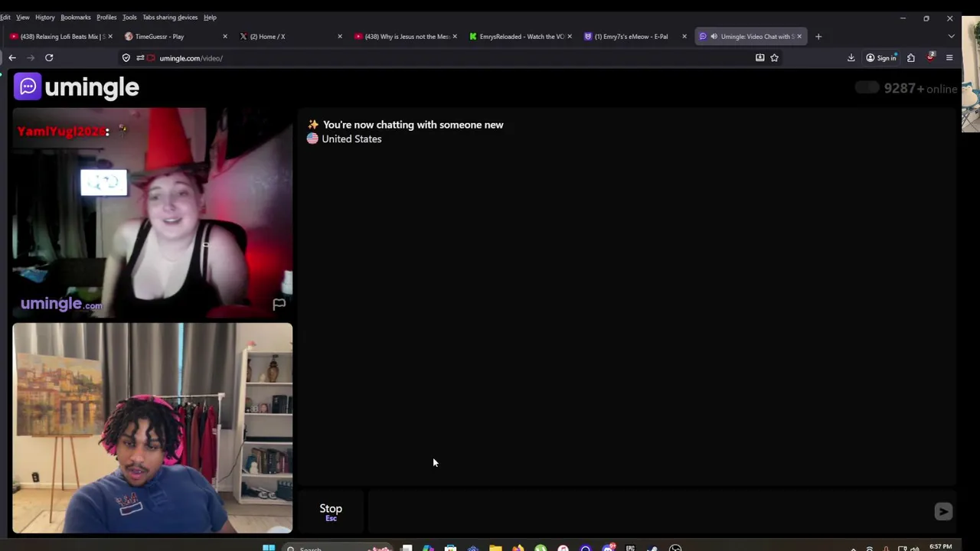Open the Windows Start menu
The height and width of the screenshot is (551, 980).
269,548
